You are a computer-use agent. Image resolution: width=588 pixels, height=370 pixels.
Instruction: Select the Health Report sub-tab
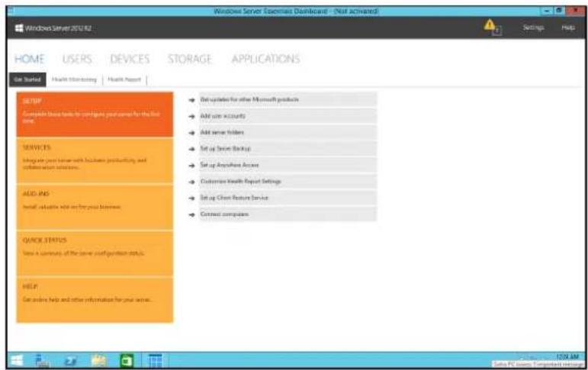(x=124, y=79)
